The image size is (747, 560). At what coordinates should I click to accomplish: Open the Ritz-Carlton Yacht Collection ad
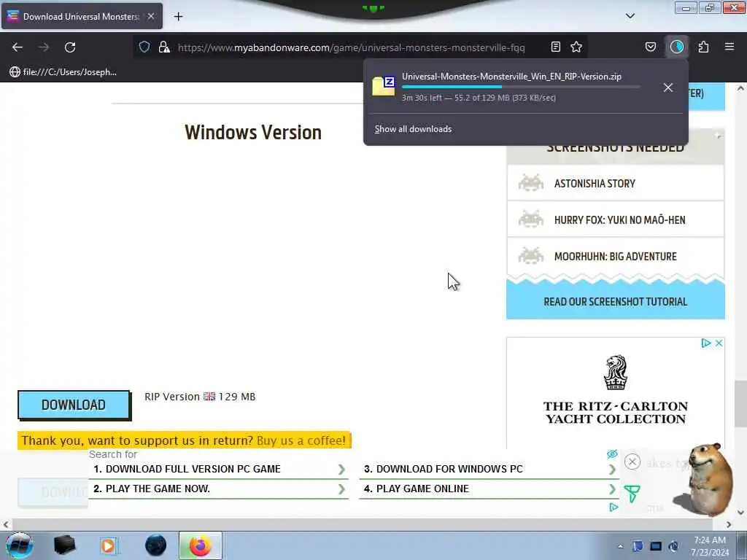(x=616, y=393)
